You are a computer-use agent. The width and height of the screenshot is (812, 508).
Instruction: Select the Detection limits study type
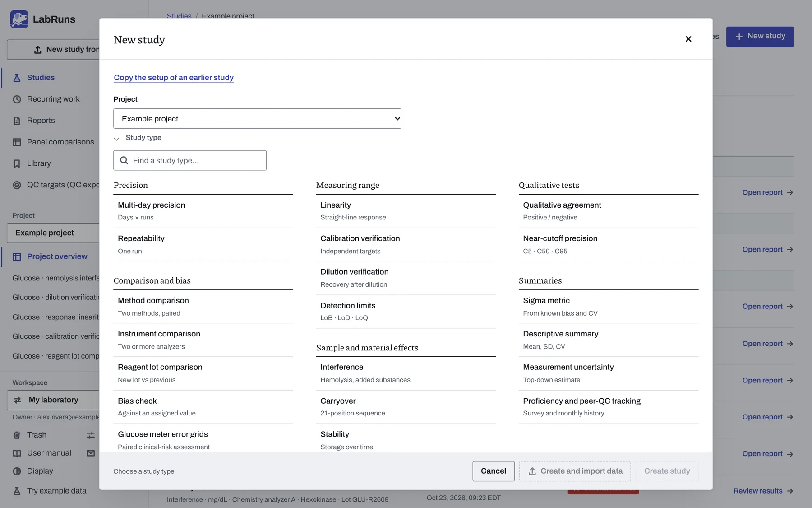point(406,312)
